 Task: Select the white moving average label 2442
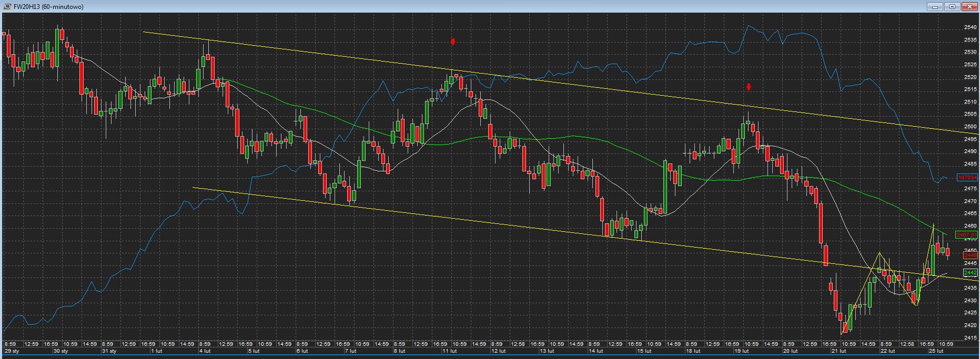pyautogui.click(x=971, y=273)
